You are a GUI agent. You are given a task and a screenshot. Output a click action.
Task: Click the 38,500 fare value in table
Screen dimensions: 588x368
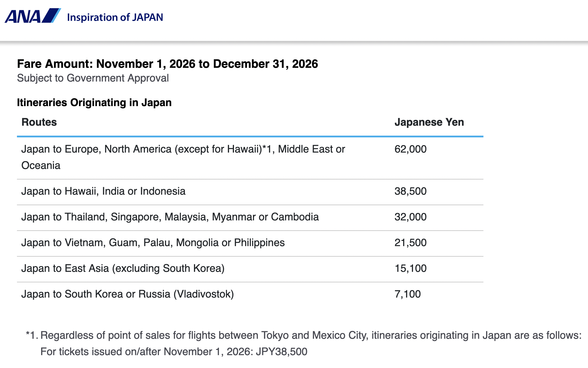(410, 191)
